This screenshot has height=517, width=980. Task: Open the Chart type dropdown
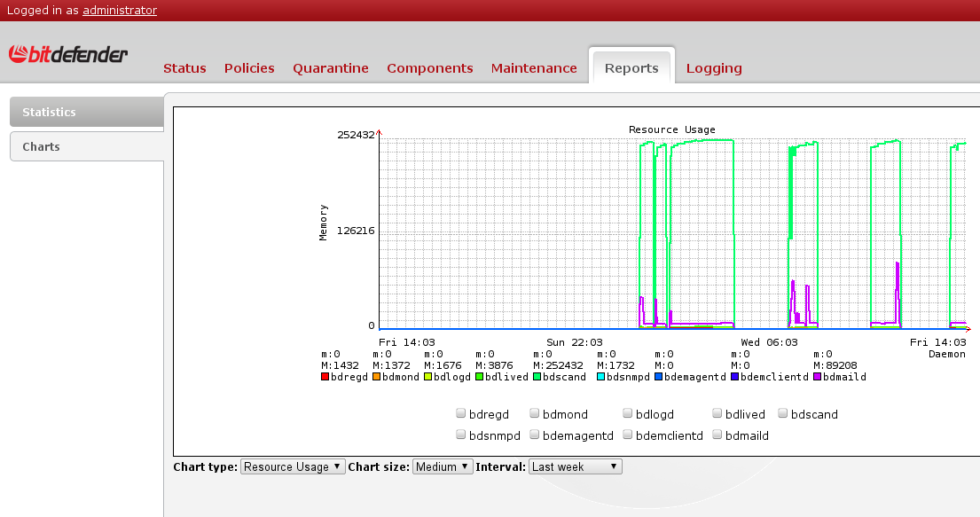pyautogui.click(x=293, y=466)
